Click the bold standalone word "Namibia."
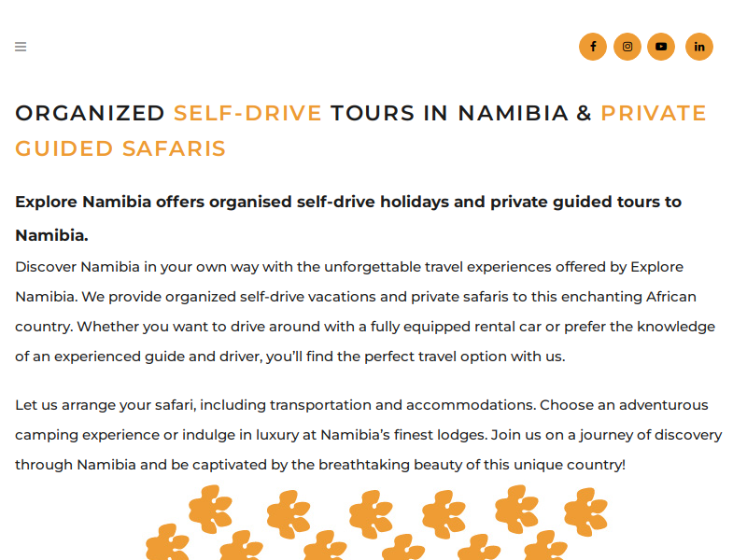The height and width of the screenshot is (560, 747). click(52, 235)
